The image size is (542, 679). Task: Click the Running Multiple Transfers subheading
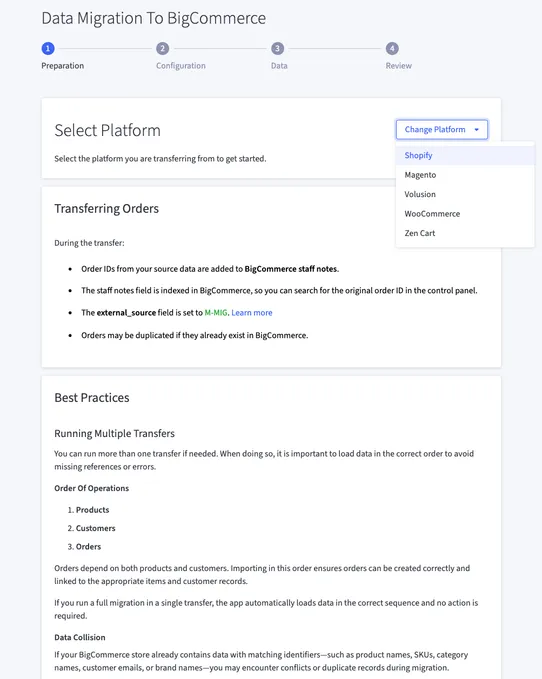pos(115,433)
